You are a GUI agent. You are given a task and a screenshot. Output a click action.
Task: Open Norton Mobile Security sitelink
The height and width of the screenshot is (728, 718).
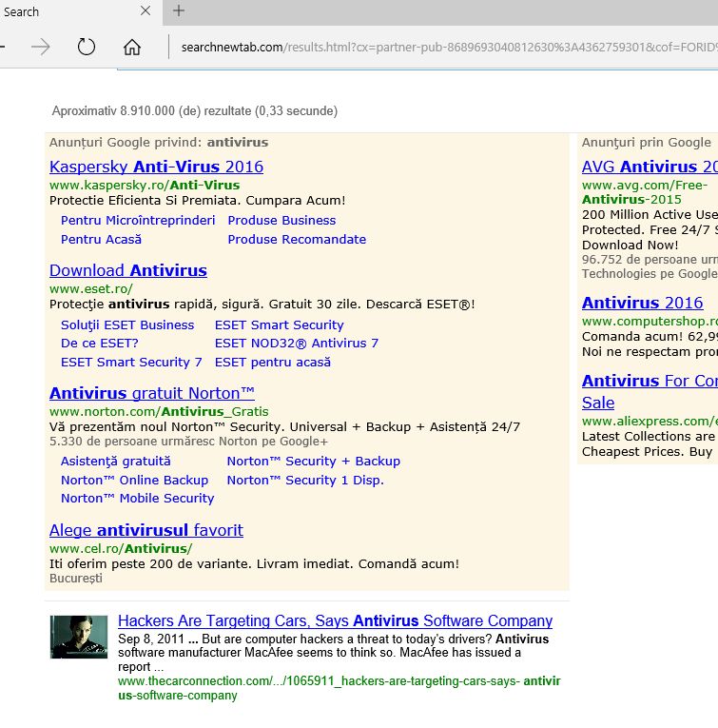click(137, 498)
